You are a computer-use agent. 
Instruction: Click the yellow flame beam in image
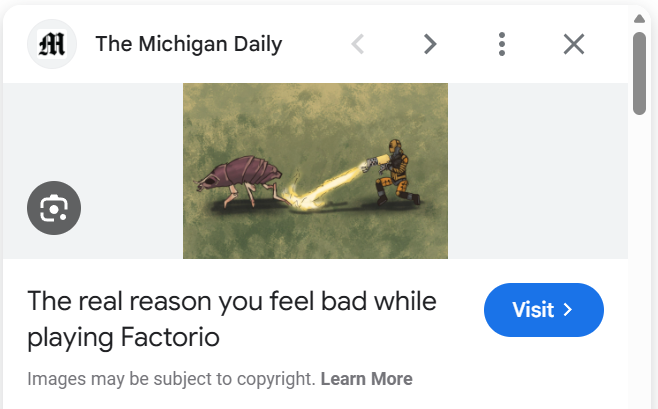click(x=324, y=187)
